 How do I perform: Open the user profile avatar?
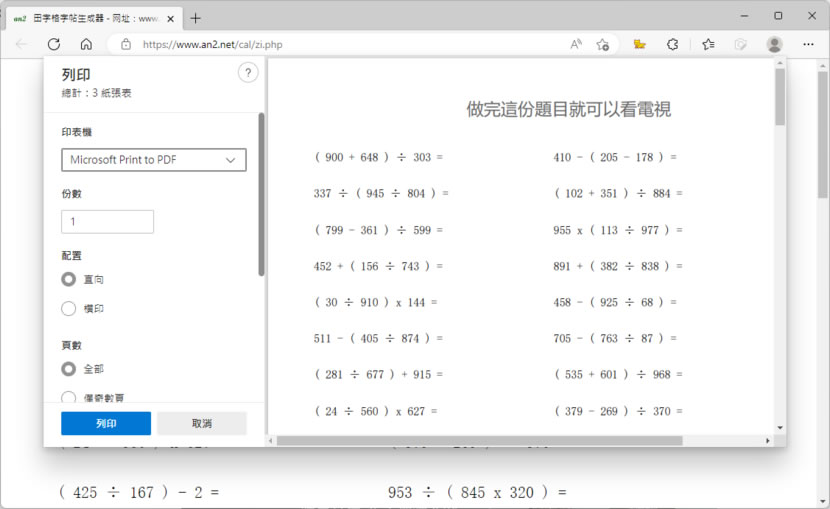(774, 44)
